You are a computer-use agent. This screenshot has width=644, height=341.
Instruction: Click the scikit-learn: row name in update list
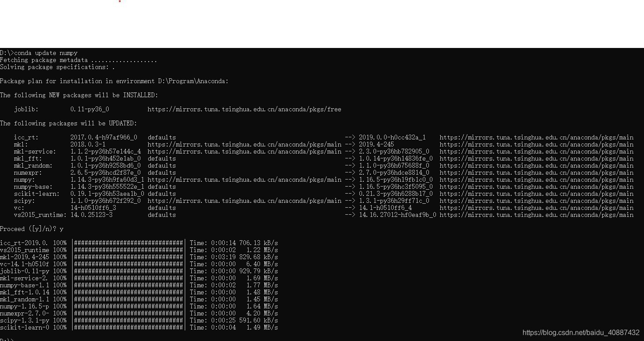(37, 194)
